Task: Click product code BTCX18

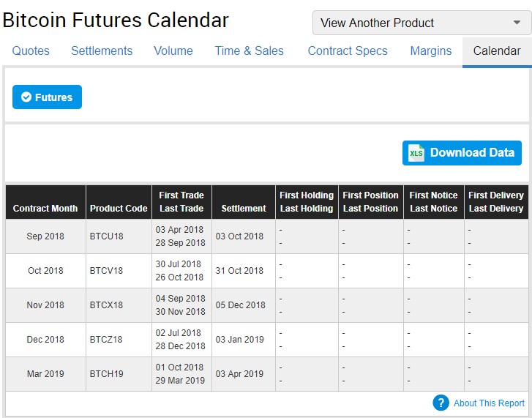Action: [106, 305]
